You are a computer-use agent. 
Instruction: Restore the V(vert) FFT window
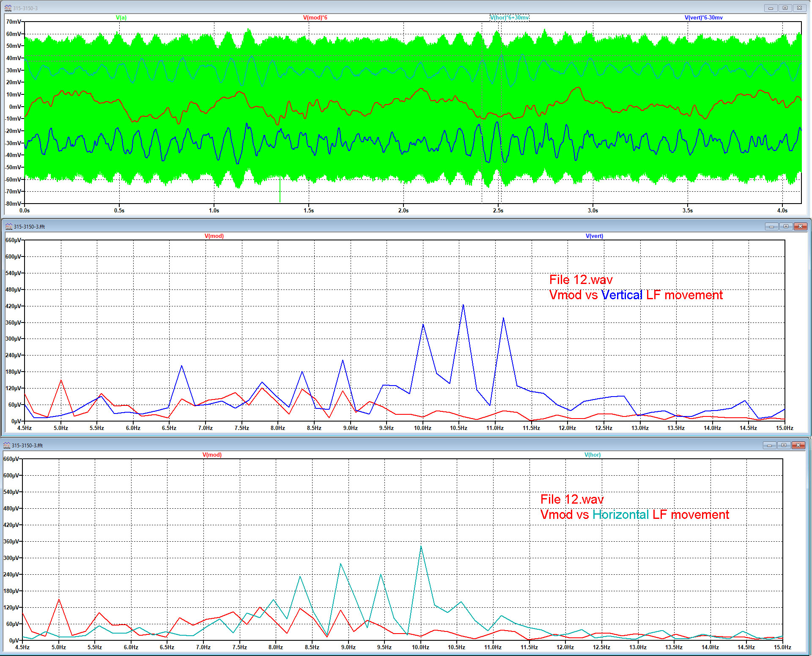click(786, 226)
